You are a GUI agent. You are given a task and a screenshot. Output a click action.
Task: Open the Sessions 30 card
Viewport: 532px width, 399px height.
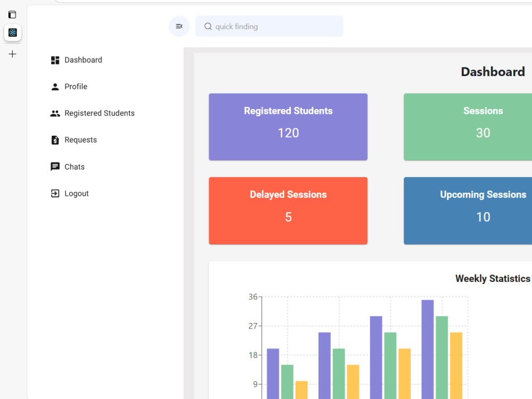[x=468, y=127]
